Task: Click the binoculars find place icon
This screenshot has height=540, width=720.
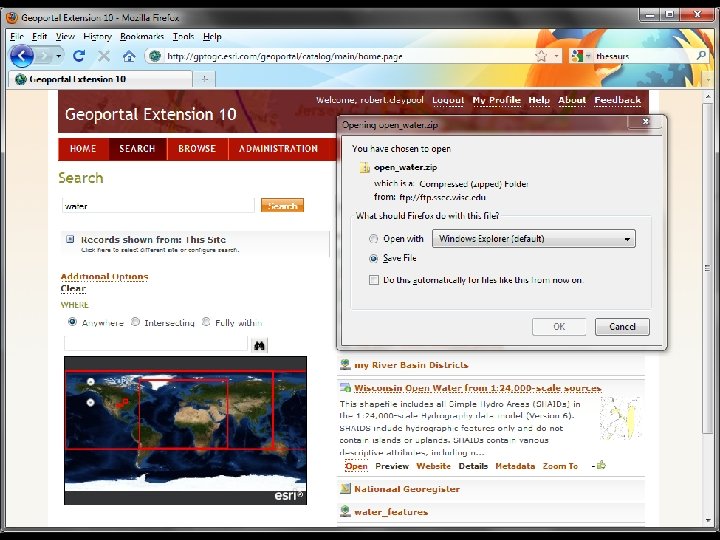Action: [259, 345]
